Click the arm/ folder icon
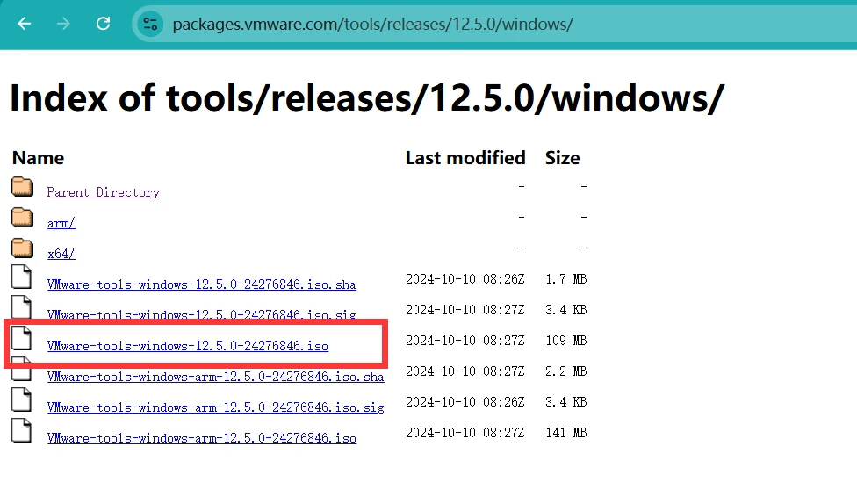Image resolution: width=857 pixels, height=504 pixels. 22,218
